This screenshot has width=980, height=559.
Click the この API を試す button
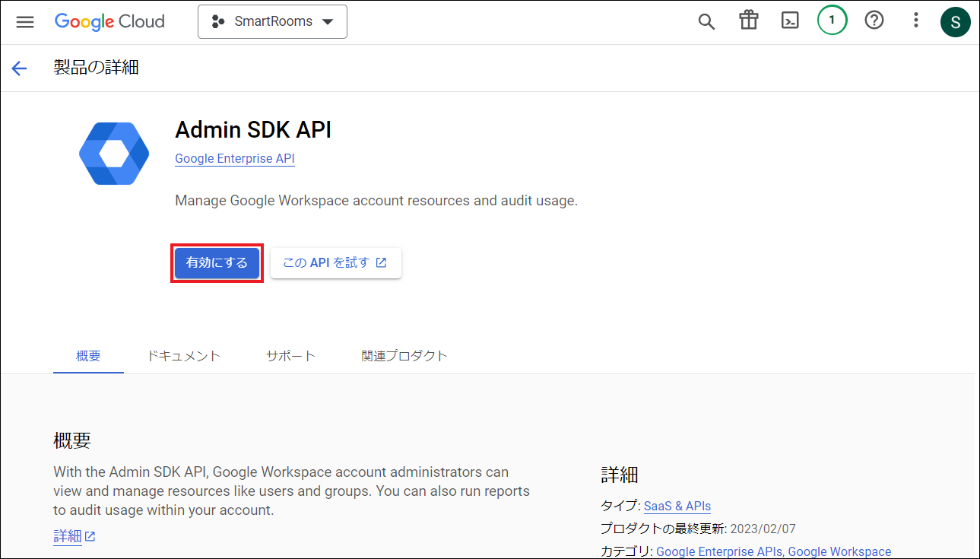[335, 263]
